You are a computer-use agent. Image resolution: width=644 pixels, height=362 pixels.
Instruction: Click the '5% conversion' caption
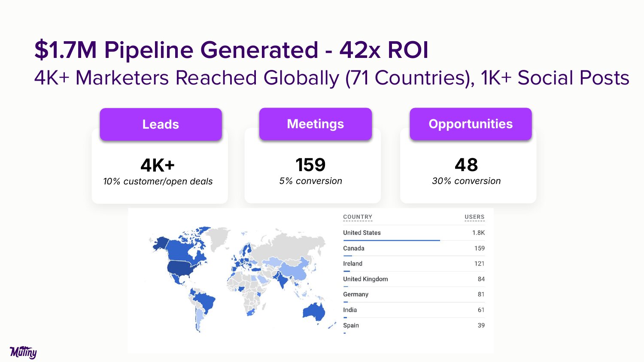coord(311,181)
